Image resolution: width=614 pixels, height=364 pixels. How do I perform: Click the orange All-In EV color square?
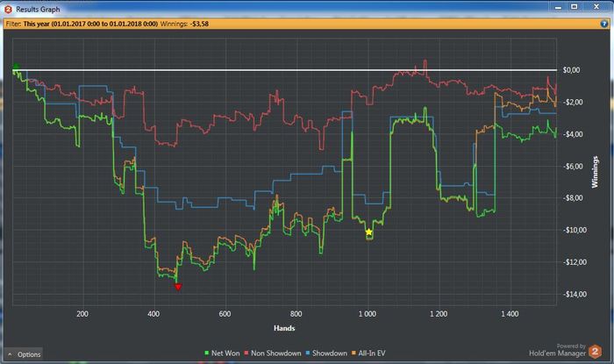(353, 353)
